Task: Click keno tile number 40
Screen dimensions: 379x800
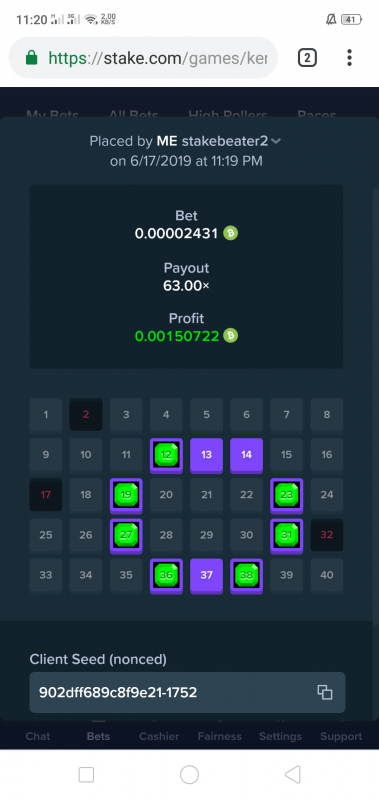Action: tap(327, 576)
